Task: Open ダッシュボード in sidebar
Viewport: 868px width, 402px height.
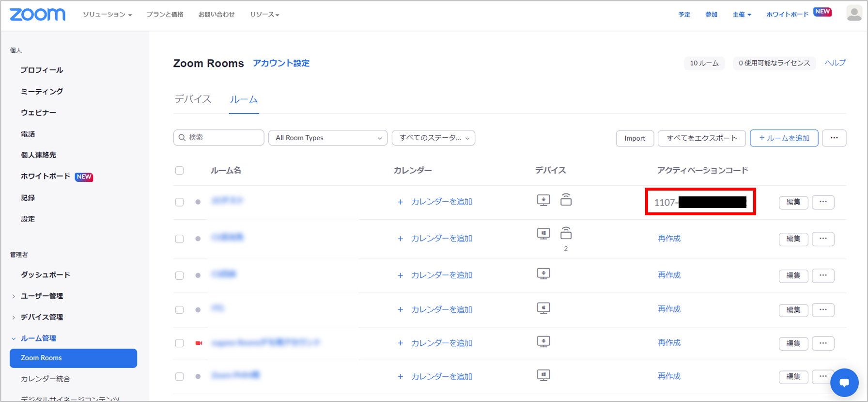Action: [x=46, y=275]
